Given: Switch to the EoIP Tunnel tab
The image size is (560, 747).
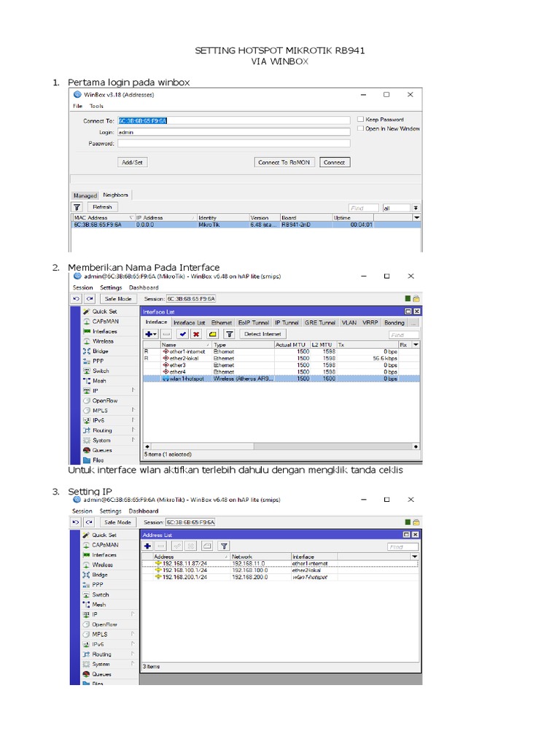Looking at the screenshot, I should point(253,322).
